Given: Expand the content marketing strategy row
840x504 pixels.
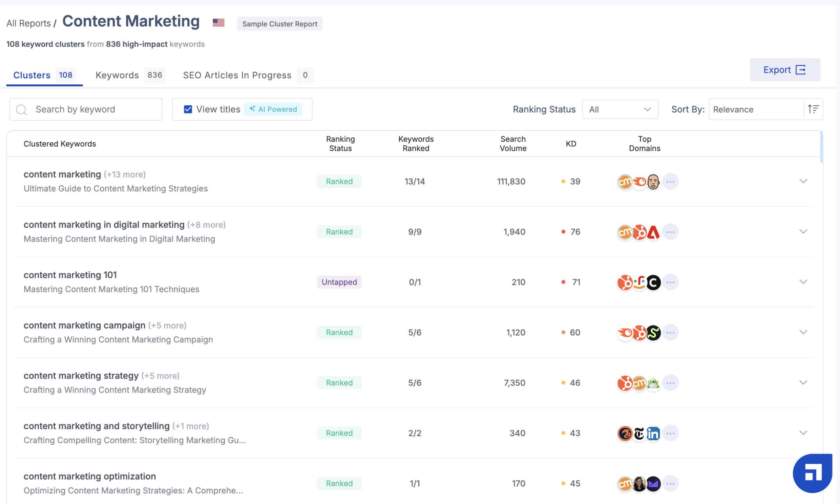Looking at the screenshot, I should pos(803,382).
